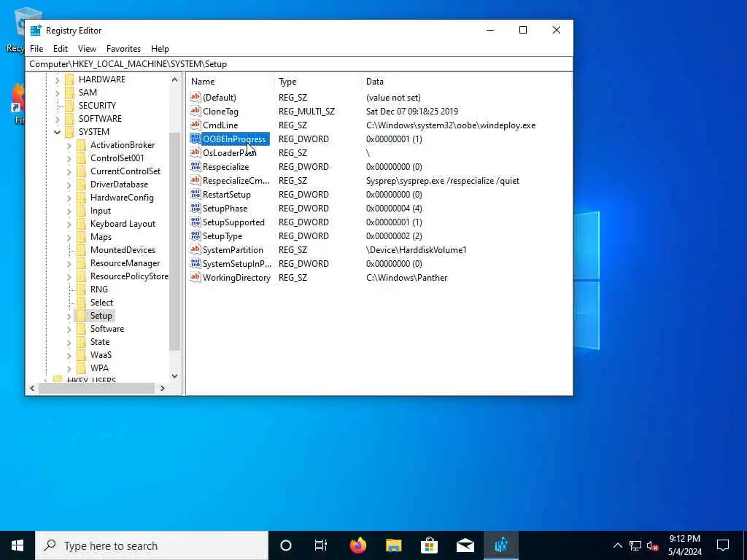Click the SAM folder icon
The width and height of the screenshot is (747, 560).
[69, 93]
